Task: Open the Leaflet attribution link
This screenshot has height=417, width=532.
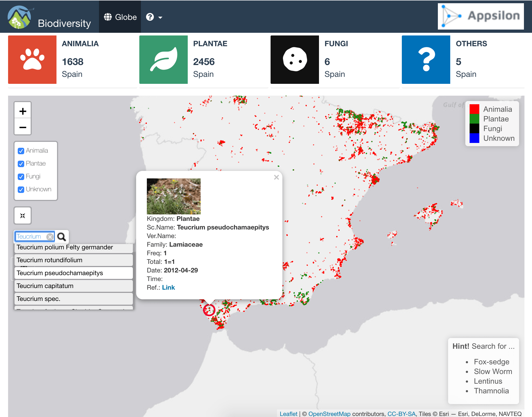Action: [288, 414]
